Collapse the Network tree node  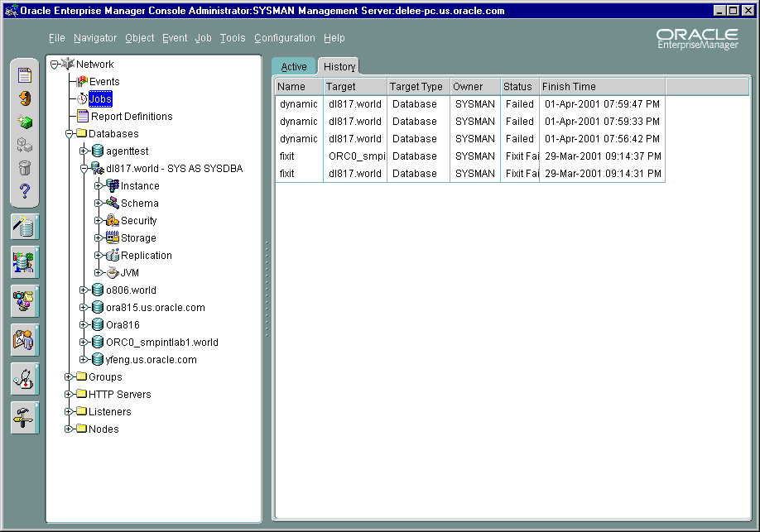55,65
